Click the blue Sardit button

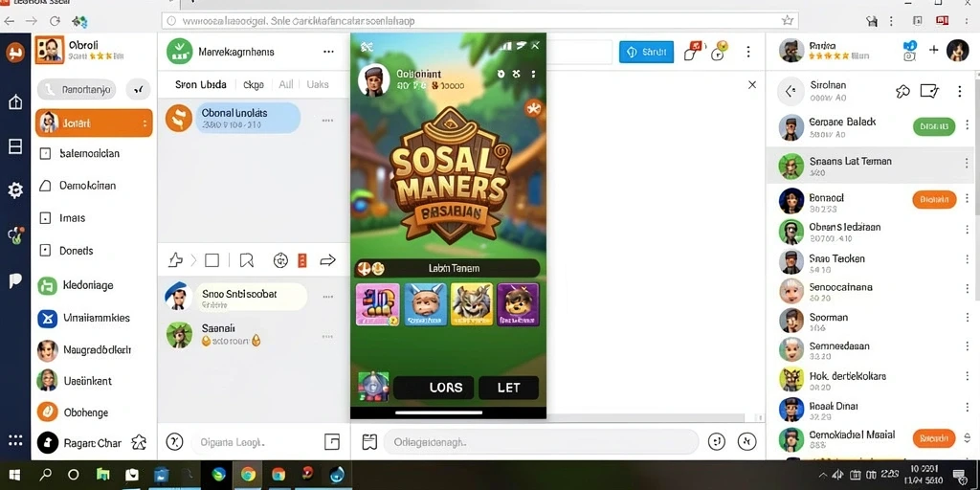(x=646, y=53)
